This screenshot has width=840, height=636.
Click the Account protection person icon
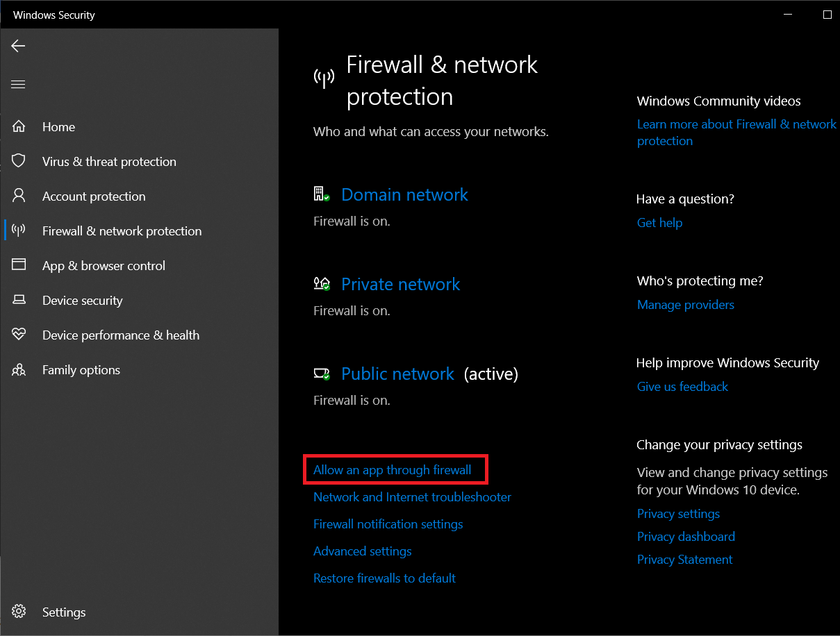19,196
